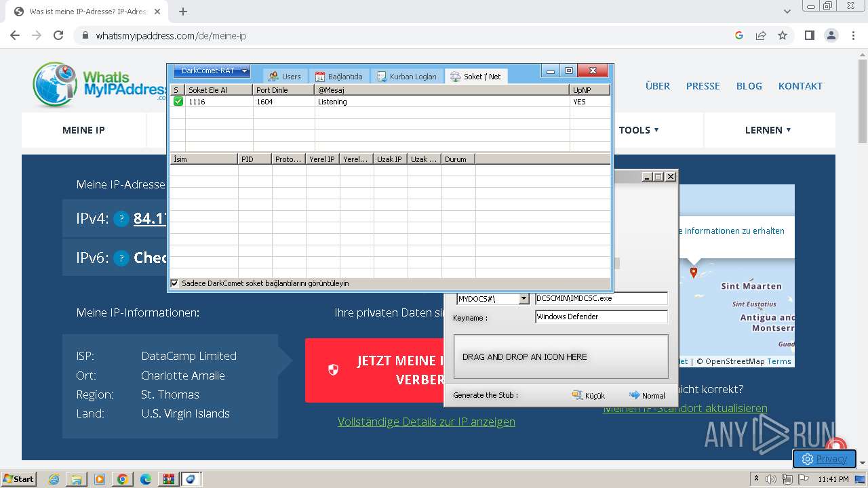
Task: Click the DCSCMIN\IMDCSC.exe path field
Action: pyautogui.click(x=601, y=298)
